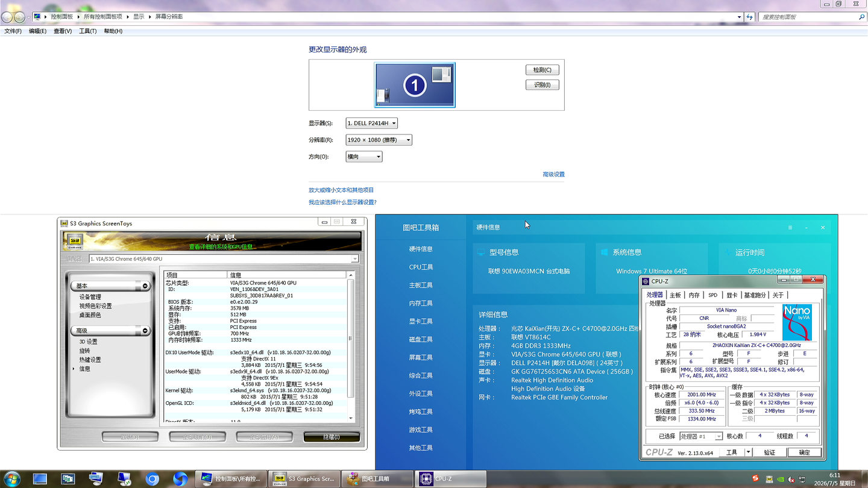Click the 项目 column header in ScreenToys list
The height and width of the screenshot is (488, 868).
pyautogui.click(x=196, y=275)
